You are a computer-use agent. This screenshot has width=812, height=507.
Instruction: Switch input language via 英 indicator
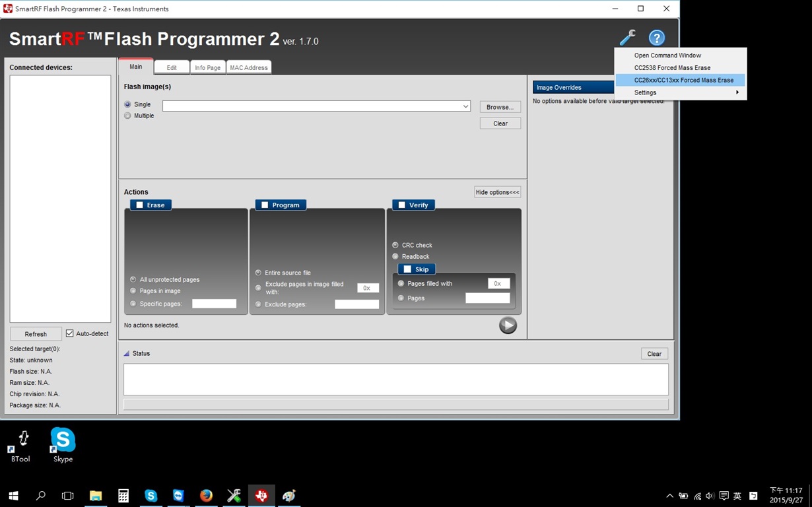(737, 496)
